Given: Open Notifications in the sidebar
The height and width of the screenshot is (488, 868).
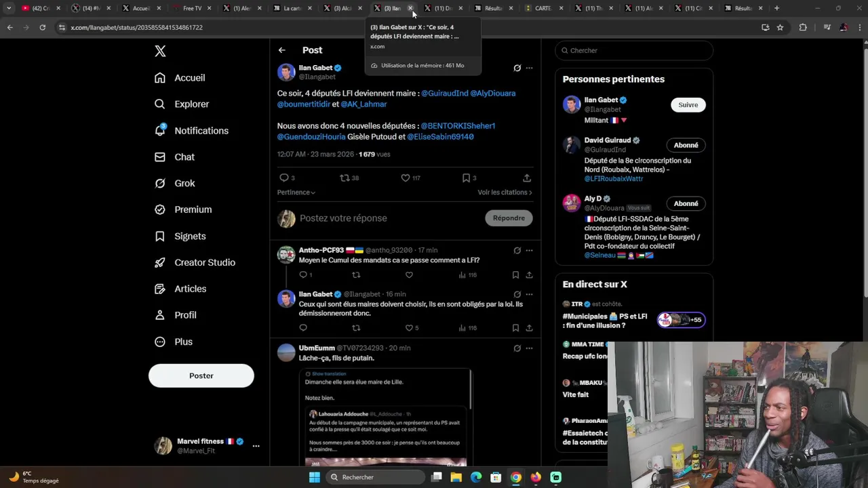Looking at the screenshot, I should [x=191, y=131].
